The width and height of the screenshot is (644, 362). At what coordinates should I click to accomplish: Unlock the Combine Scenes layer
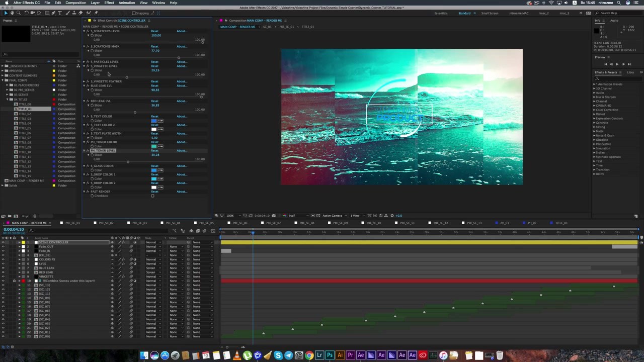pyautogui.click(x=14, y=281)
